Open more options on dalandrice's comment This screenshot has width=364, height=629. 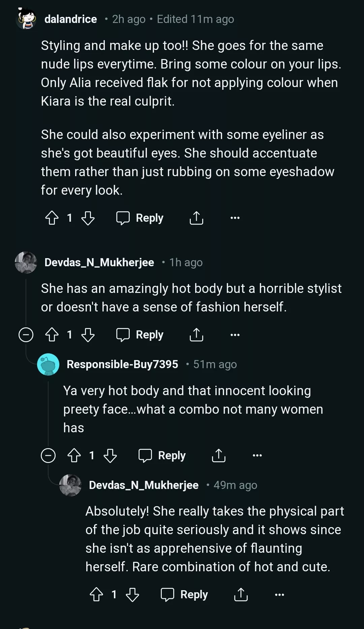(235, 218)
